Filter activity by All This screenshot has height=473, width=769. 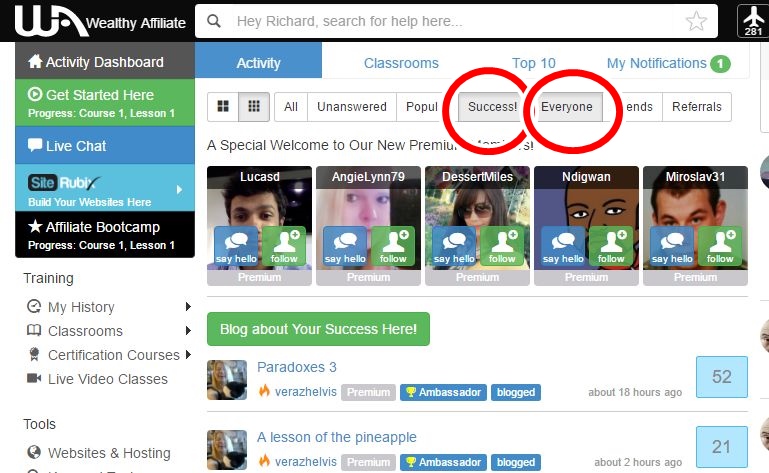click(x=291, y=106)
